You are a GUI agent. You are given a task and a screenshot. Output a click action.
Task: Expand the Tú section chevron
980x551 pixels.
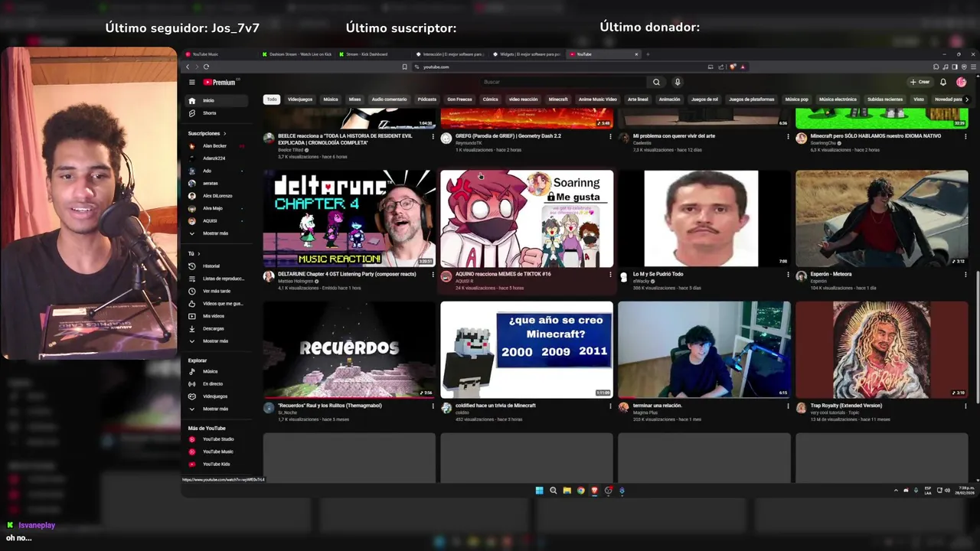coord(198,253)
